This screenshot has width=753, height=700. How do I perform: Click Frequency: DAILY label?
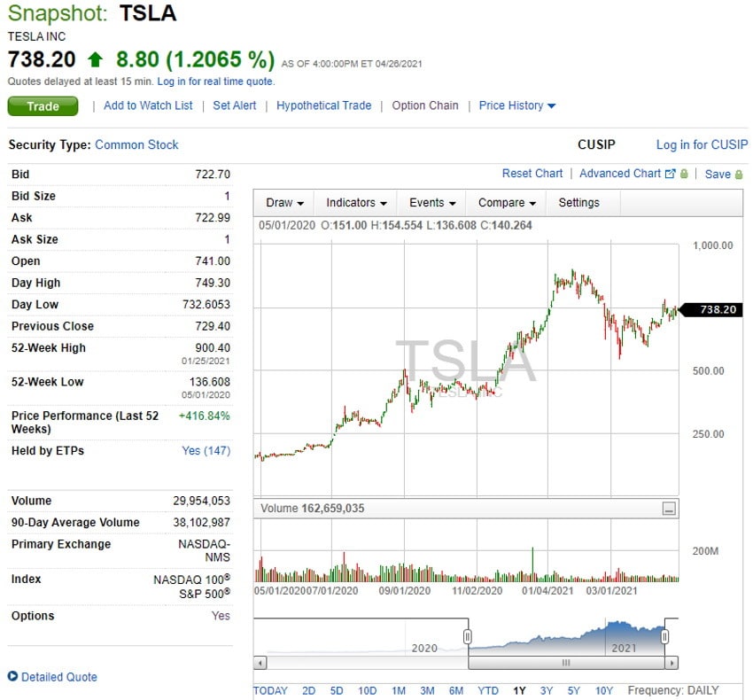coord(672,690)
